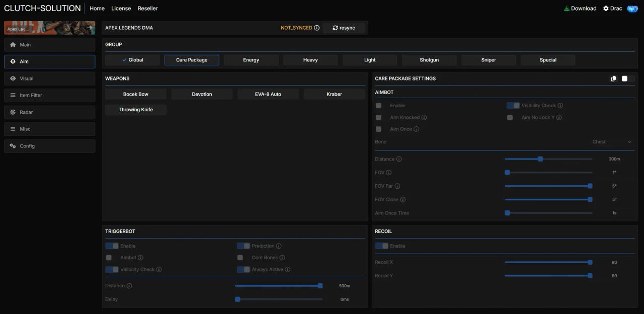
Task: Click the green download icon in header
Action: 567,9
